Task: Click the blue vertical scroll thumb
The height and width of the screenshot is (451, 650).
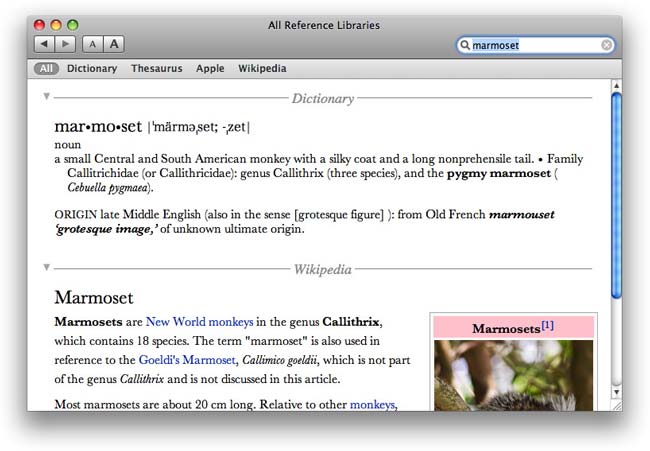Action: [x=616, y=195]
